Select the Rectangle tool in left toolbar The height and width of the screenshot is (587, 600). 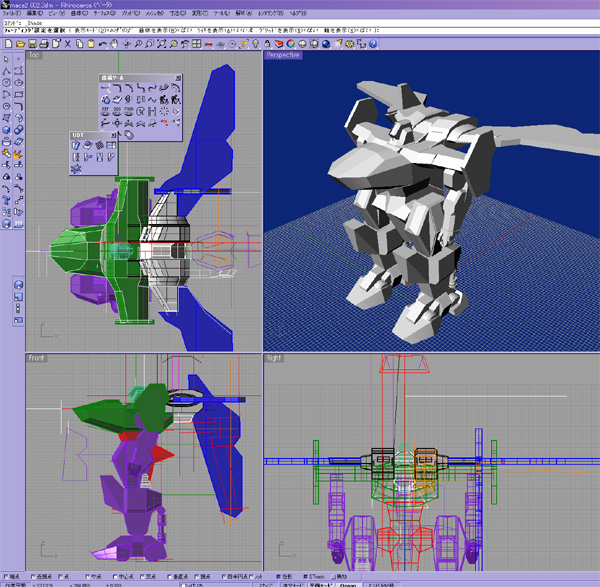click(x=19, y=95)
